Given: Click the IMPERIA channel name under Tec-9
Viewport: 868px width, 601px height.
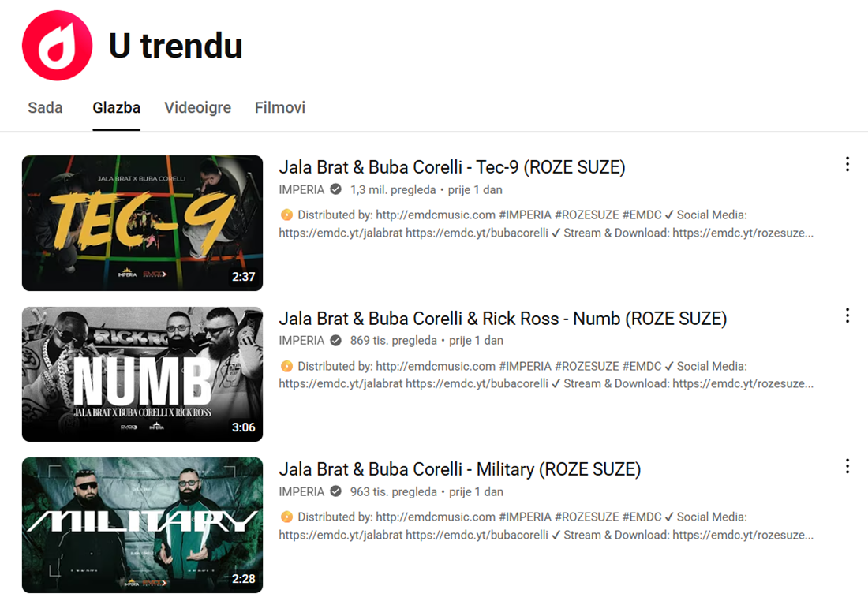Looking at the screenshot, I should point(302,189).
